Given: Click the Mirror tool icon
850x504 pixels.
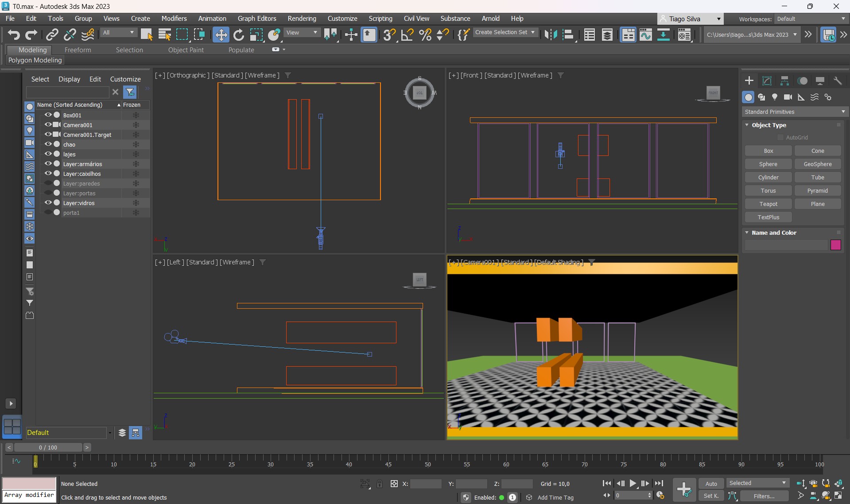Looking at the screenshot, I should pos(551,35).
